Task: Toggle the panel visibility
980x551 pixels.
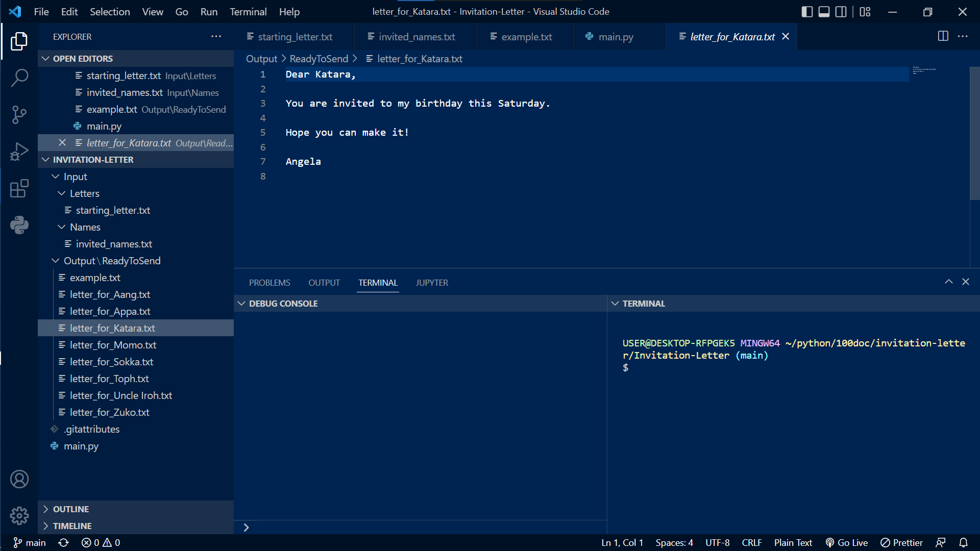Action: 823,11
